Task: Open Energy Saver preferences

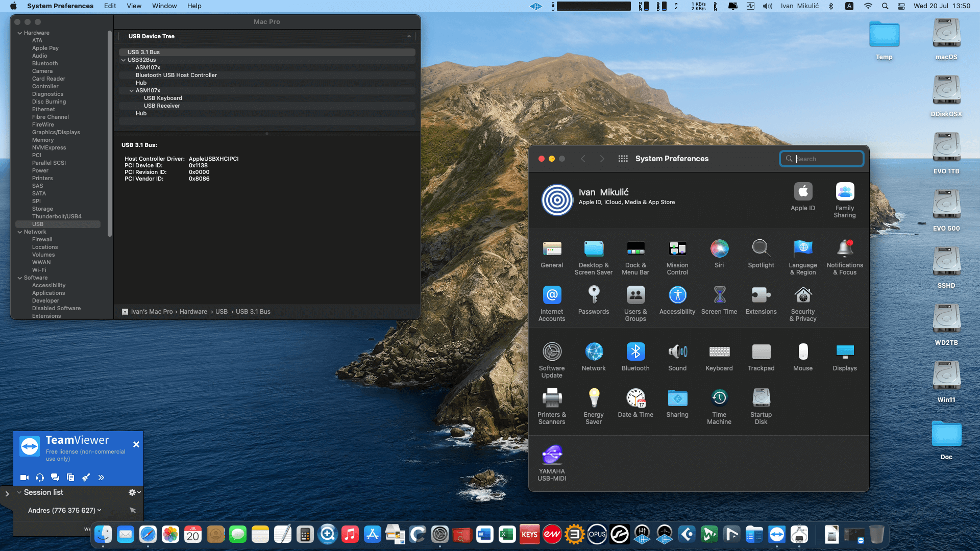Action: pos(594,407)
